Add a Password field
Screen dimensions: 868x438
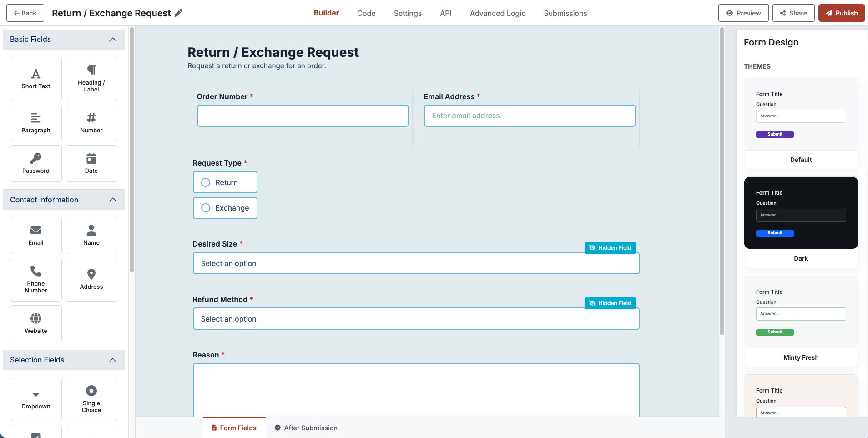35,163
